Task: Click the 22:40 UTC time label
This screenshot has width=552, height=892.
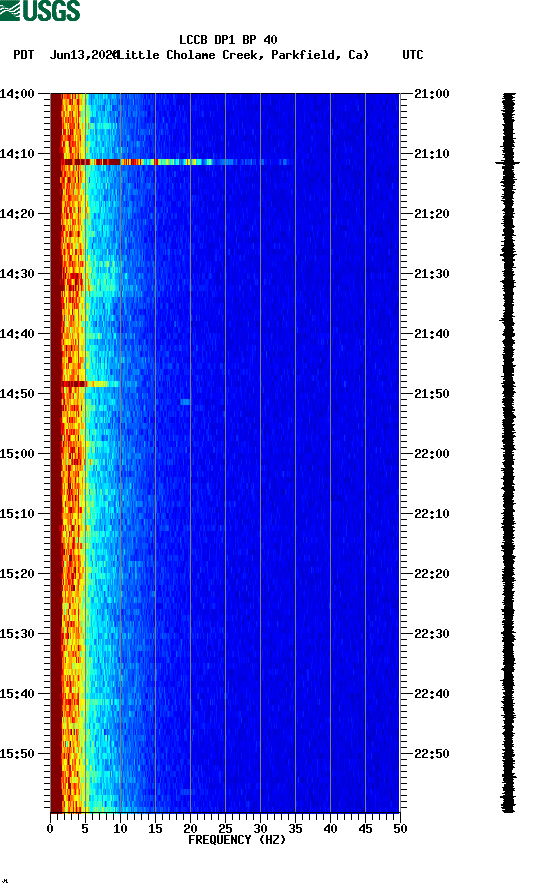Action: 431,694
